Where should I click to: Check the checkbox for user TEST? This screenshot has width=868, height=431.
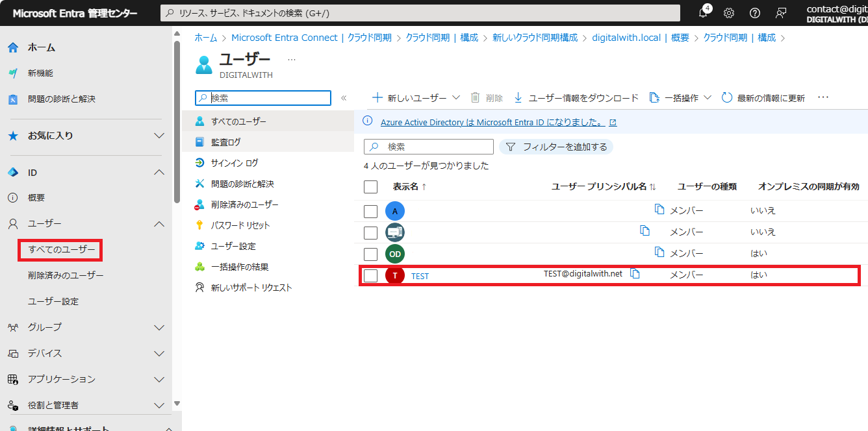[371, 275]
